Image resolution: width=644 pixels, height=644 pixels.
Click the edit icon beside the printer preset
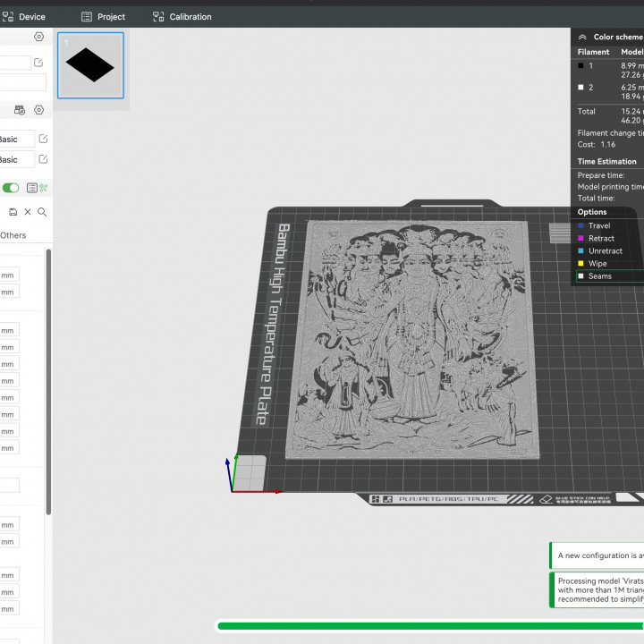tap(38, 63)
